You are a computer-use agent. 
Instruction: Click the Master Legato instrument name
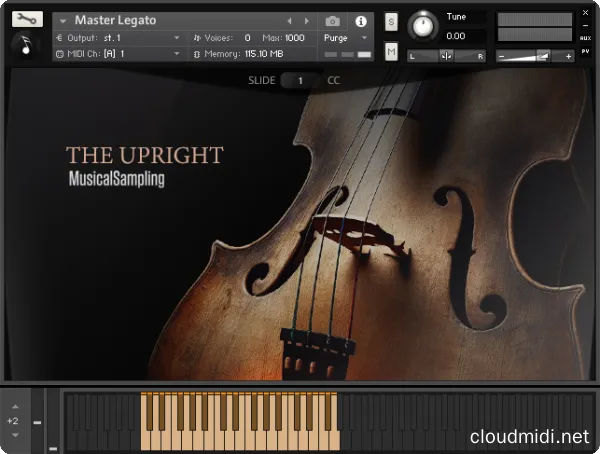115,20
